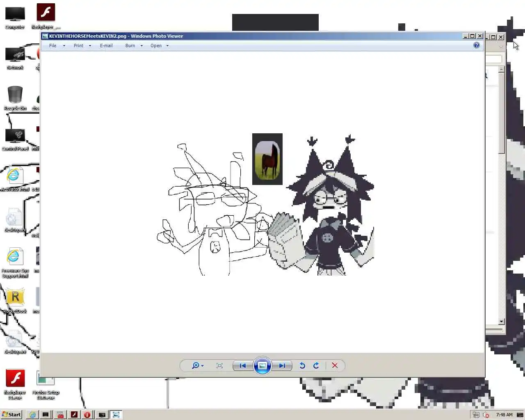
Task: Click the E-mail toolbar item
Action: click(106, 46)
